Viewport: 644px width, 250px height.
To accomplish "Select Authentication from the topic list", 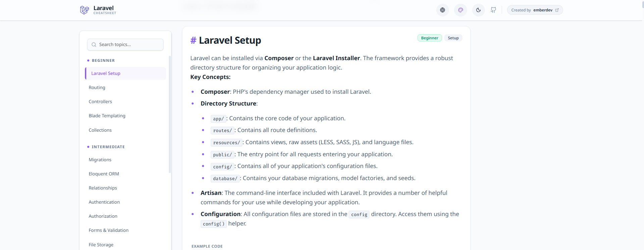I will click(104, 202).
